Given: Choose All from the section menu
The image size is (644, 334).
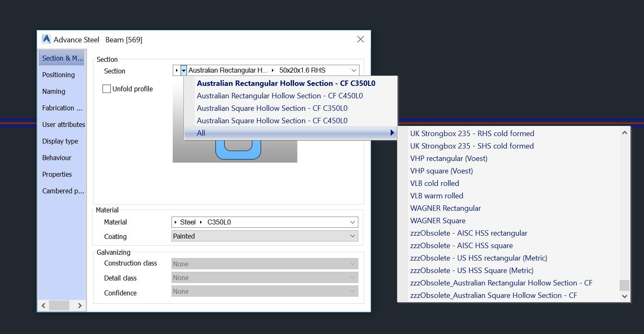Looking at the screenshot, I should coord(201,132).
